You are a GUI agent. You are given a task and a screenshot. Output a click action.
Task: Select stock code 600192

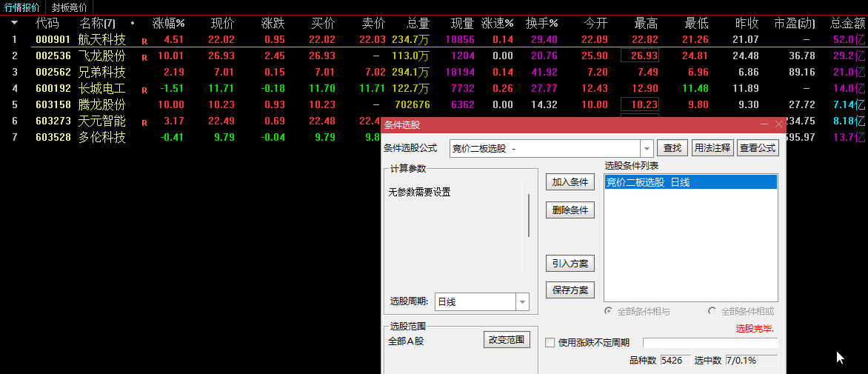click(53, 89)
